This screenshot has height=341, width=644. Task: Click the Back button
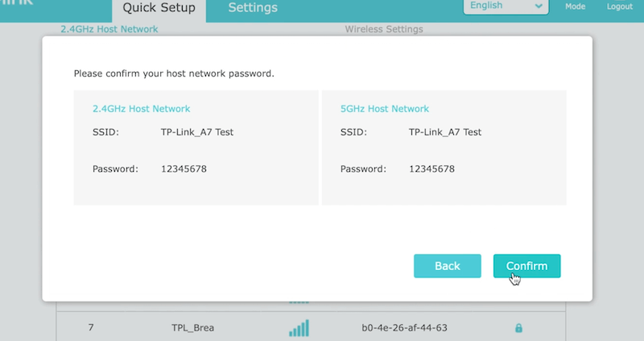tap(447, 266)
